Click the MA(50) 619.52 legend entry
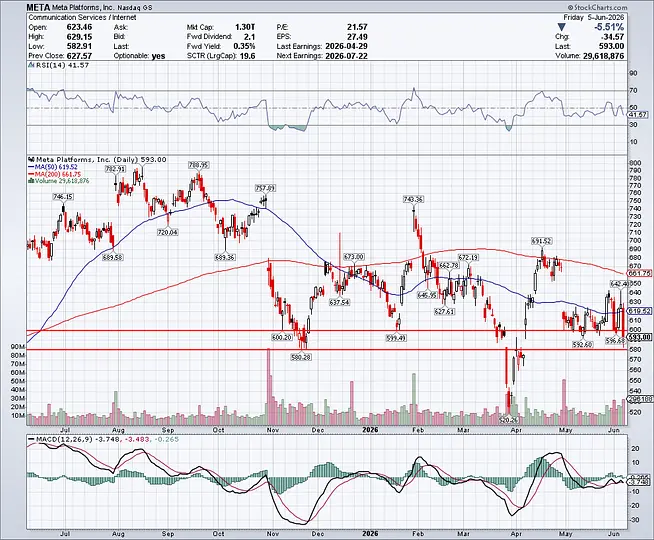Screen dimensions: 654x540 pos(53,167)
